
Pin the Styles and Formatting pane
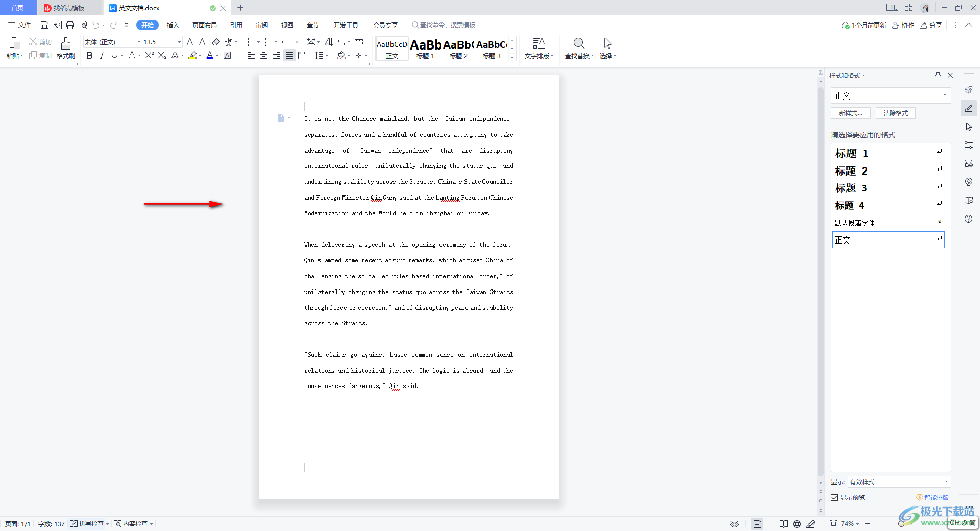(x=938, y=75)
